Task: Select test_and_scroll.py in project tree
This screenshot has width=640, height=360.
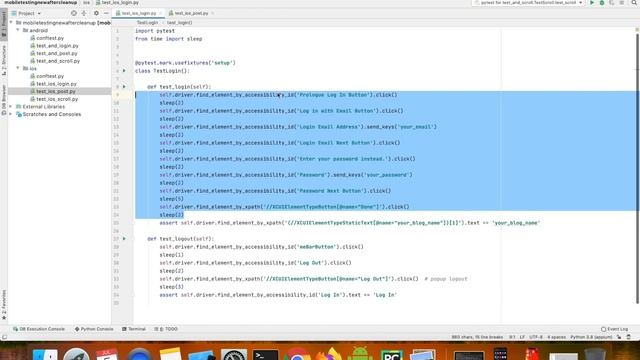Action: pos(55,61)
